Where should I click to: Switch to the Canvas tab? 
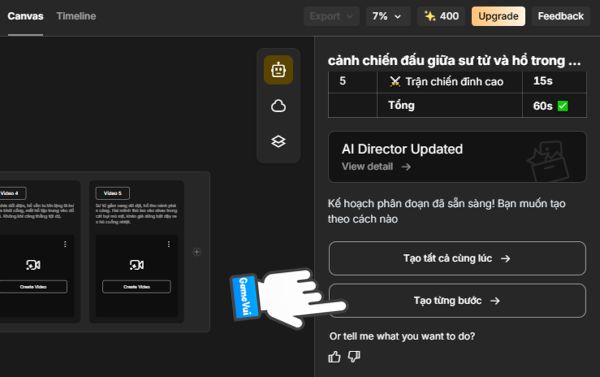[x=25, y=16]
